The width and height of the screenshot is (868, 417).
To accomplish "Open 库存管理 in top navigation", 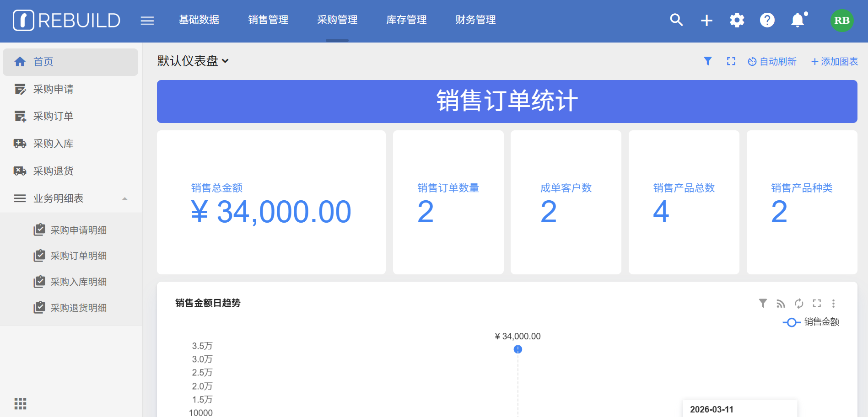I will (x=406, y=20).
